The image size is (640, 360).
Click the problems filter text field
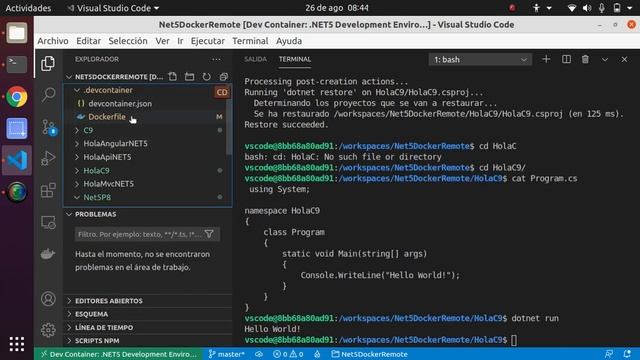pos(140,234)
